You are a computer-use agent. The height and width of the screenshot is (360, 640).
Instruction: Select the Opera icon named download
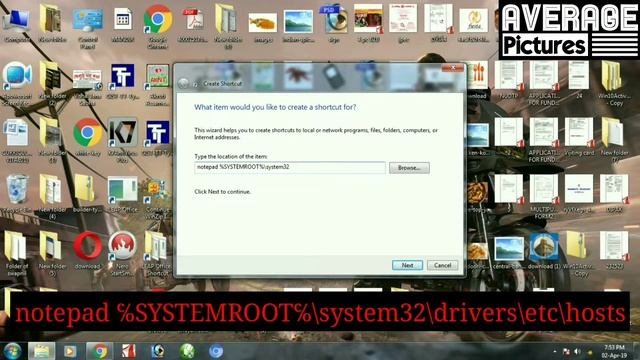pyautogui.click(x=87, y=250)
